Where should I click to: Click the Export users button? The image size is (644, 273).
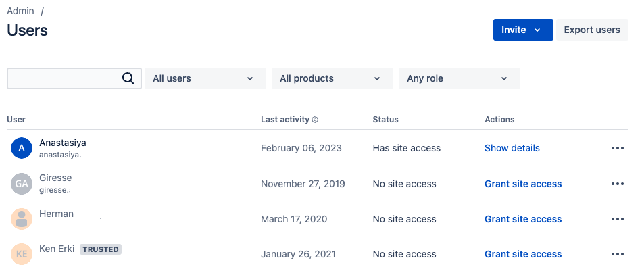pyautogui.click(x=592, y=30)
